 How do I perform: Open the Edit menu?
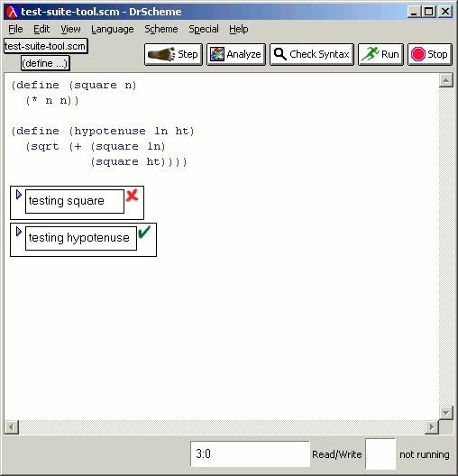41,29
